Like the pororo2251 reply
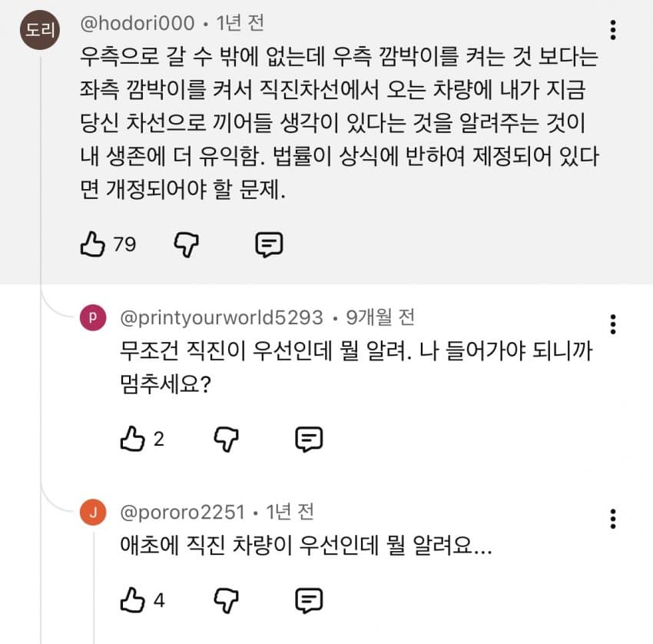The image size is (653, 644). pos(133,599)
